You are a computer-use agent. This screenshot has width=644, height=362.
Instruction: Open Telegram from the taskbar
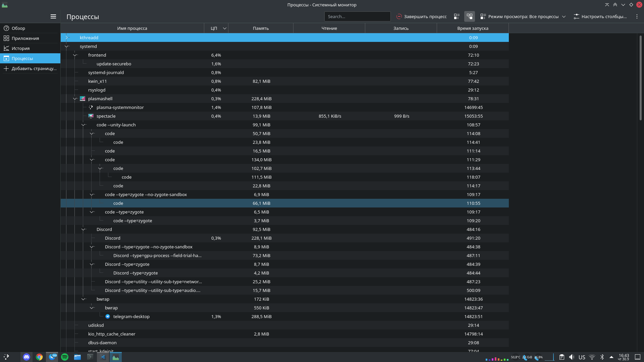52,357
